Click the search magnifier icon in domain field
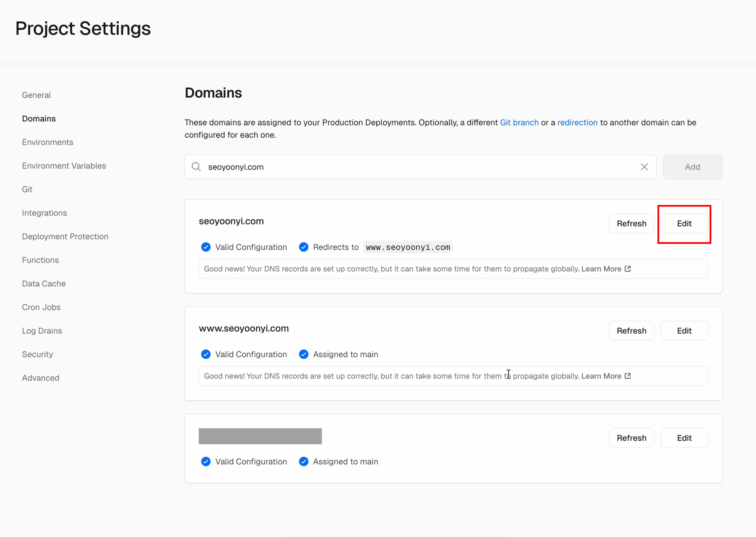 point(196,167)
